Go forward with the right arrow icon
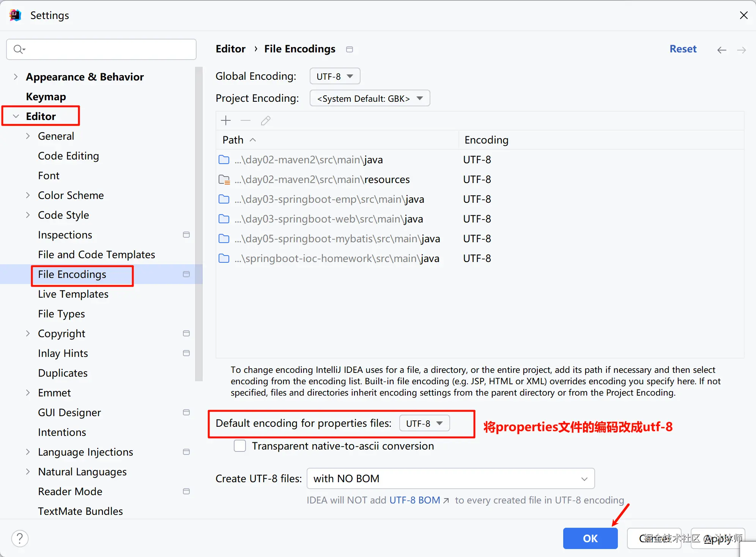Viewport: 756px width, 557px height. click(741, 50)
